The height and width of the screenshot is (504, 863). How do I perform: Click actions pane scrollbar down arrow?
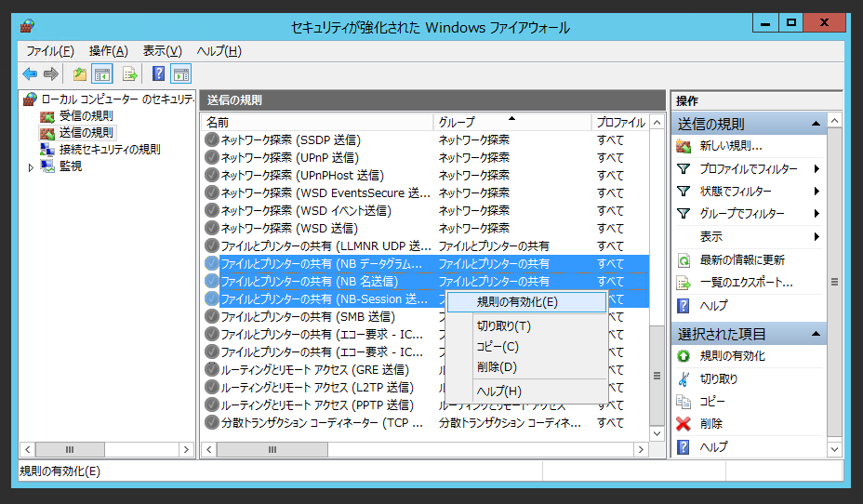pos(834,449)
